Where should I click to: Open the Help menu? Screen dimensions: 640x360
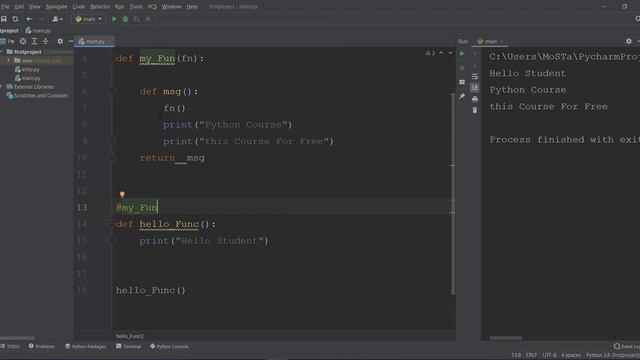(x=192, y=7)
